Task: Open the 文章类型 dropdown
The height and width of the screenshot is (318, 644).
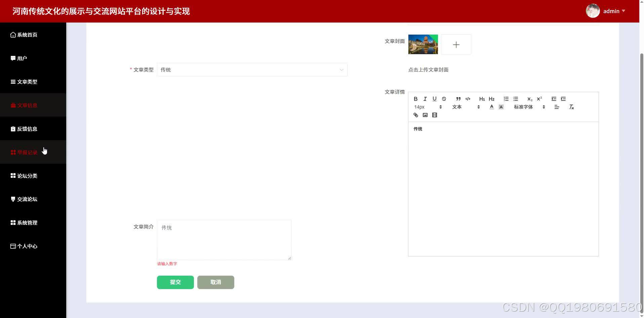Action: [x=252, y=70]
